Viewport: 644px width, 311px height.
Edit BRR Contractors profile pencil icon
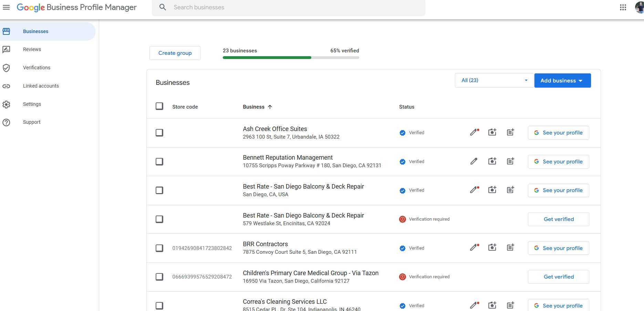point(474,248)
